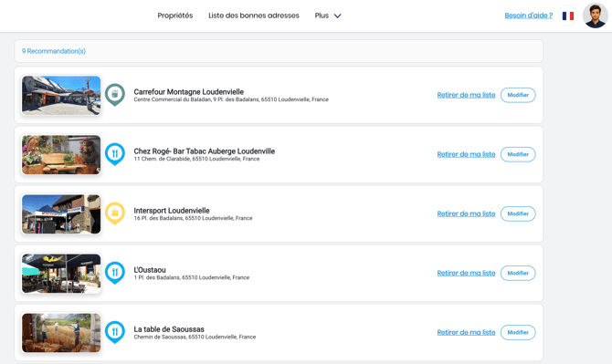Expand the Plus dropdown chevron
Screen dimensions: 612x364
click(338, 16)
